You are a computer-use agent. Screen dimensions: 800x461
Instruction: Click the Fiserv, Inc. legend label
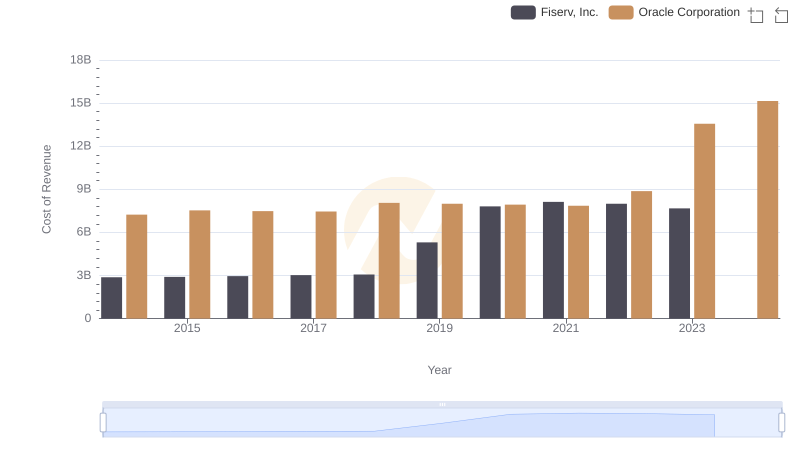pos(569,12)
